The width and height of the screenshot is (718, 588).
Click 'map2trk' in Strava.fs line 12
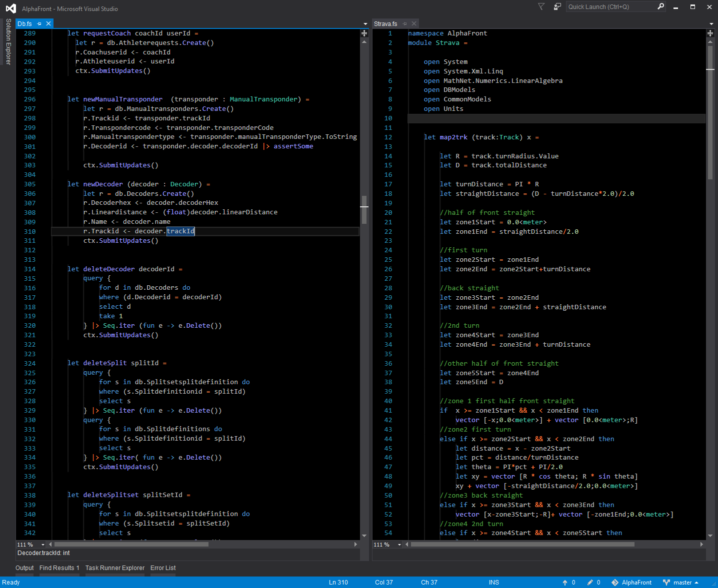pyautogui.click(x=453, y=137)
